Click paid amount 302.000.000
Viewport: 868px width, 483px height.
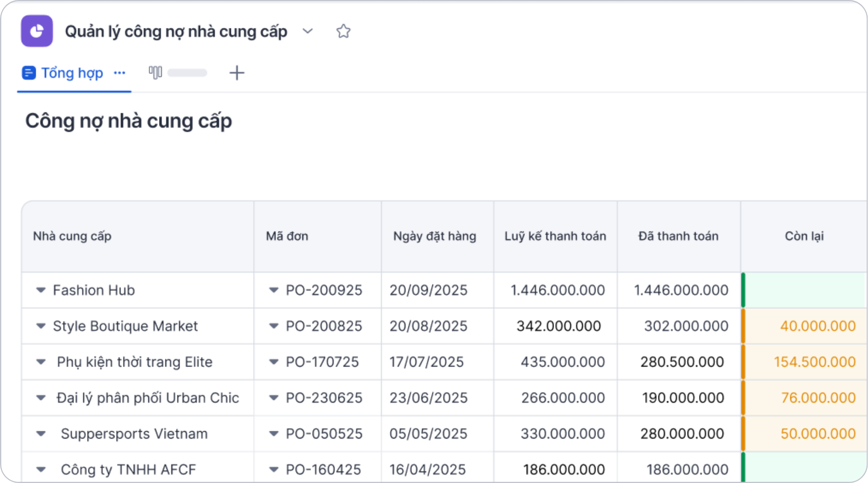(686, 326)
